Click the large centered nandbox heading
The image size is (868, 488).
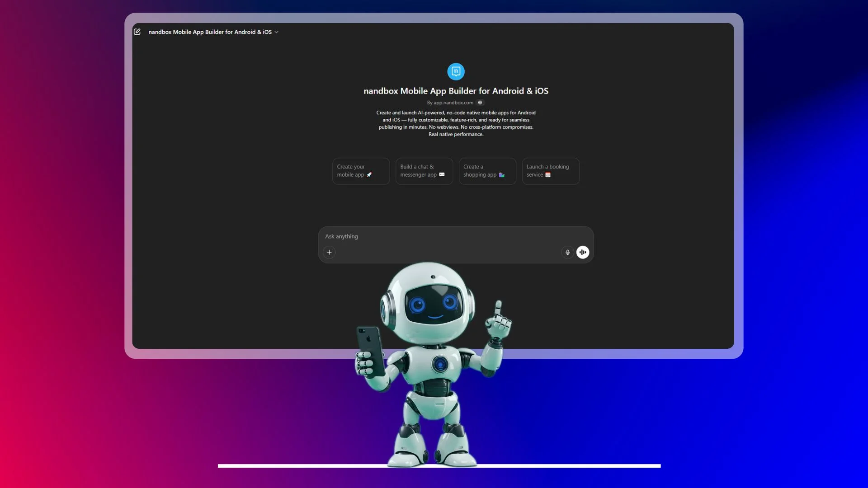(x=456, y=91)
